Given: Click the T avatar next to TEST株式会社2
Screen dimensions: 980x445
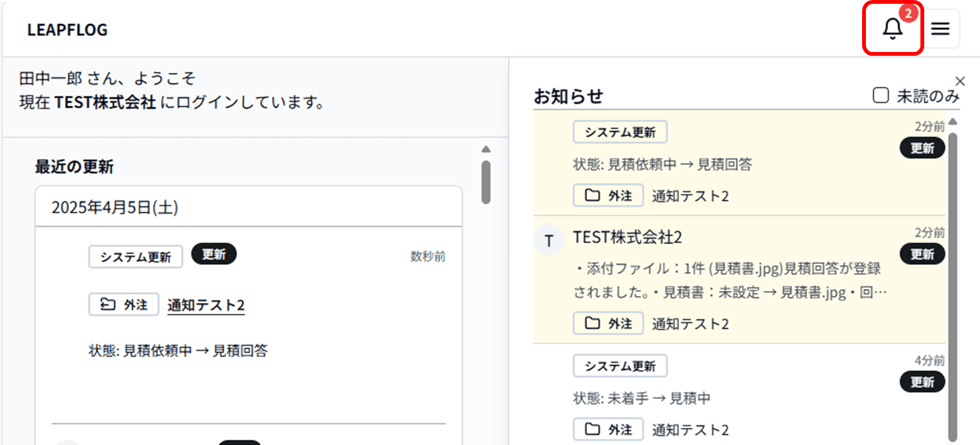Looking at the screenshot, I should click(x=549, y=240).
